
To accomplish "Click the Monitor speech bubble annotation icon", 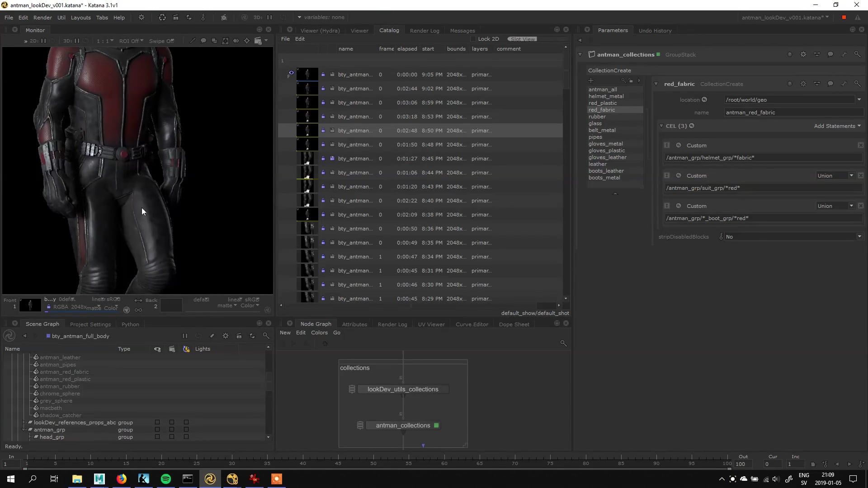I will point(203,41).
